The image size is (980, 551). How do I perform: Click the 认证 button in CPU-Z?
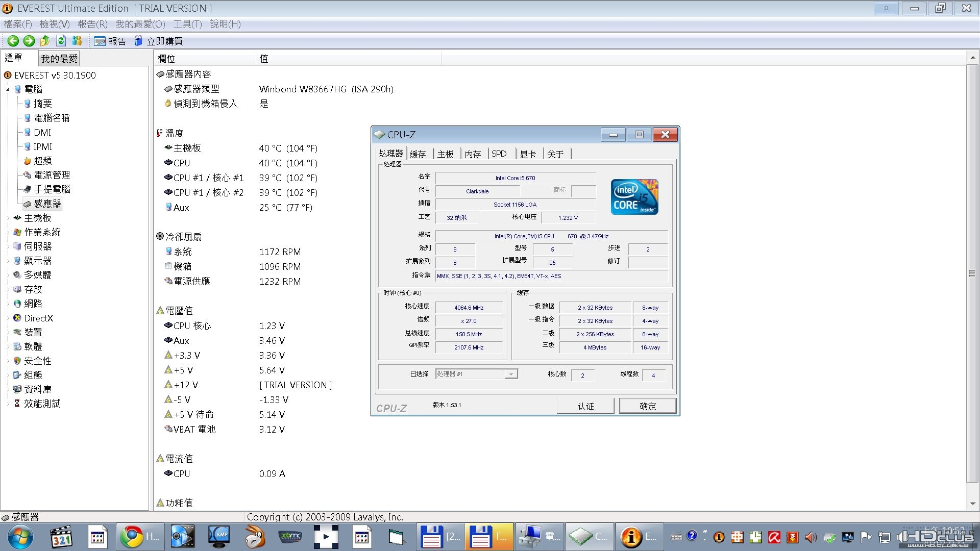pos(585,406)
